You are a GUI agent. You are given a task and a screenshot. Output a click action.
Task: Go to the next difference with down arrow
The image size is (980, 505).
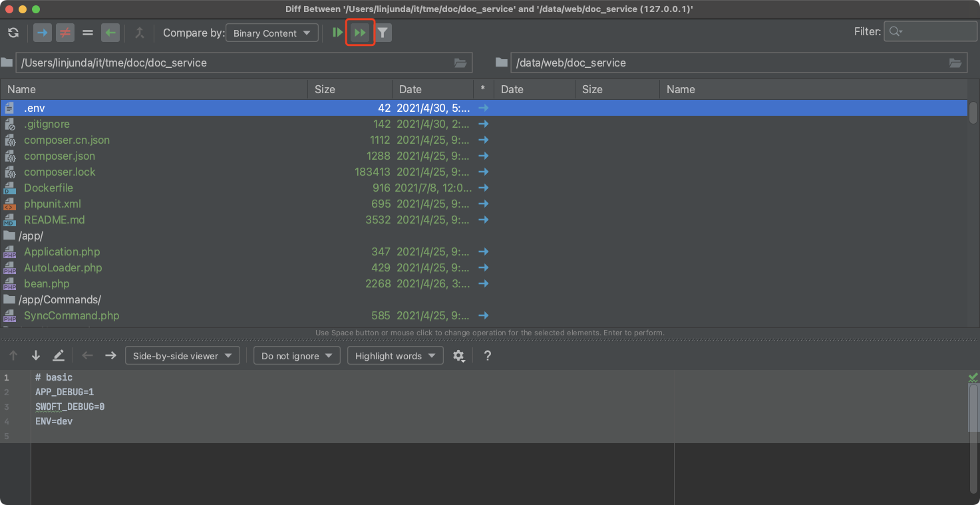tap(36, 356)
